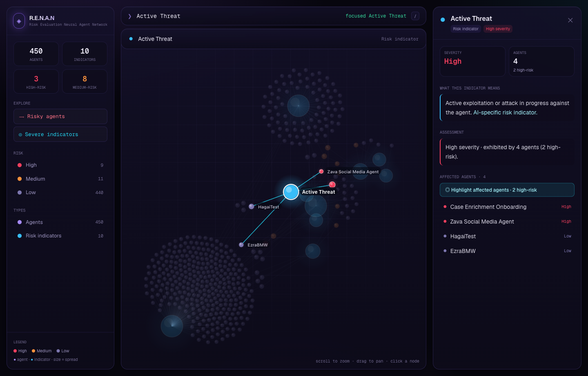The image size is (588, 376).
Task: Select the Active Threat search result
Action: (274, 39)
